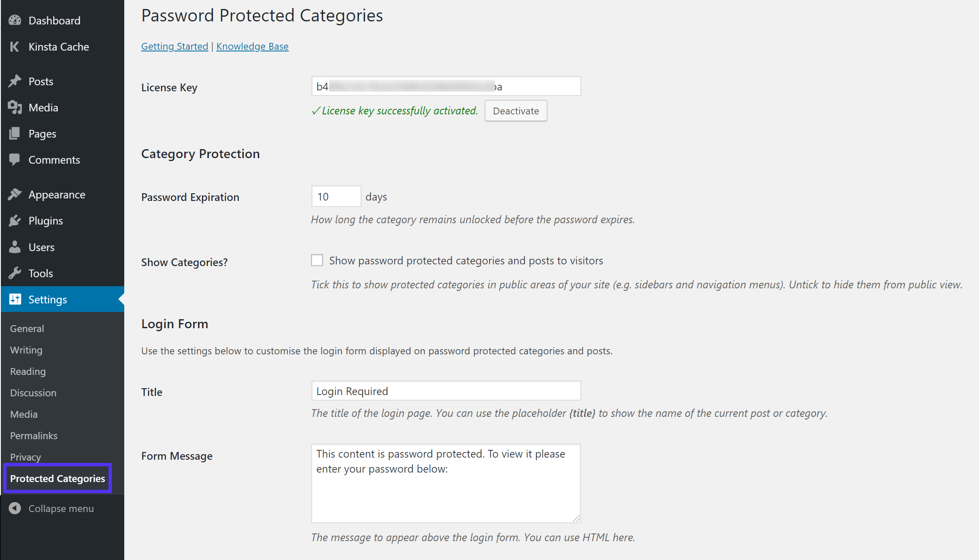This screenshot has width=979, height=560.
Task: Click the Settings icon in sidebar
Action: (15, 299)
